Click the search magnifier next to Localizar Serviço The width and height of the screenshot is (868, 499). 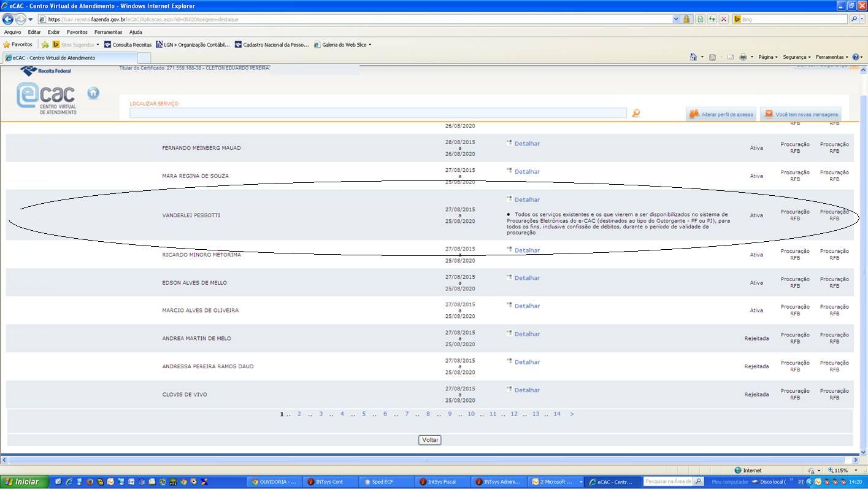tap(636, 113)
